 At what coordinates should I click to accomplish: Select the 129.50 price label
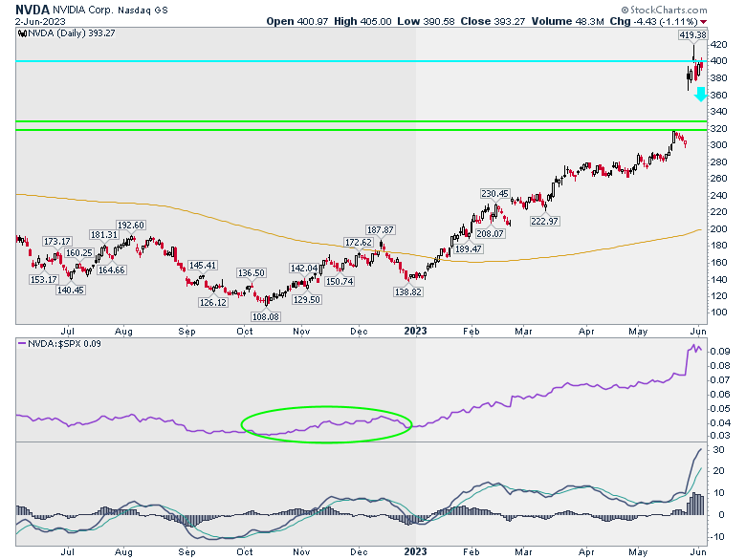[x=306, y=299]
